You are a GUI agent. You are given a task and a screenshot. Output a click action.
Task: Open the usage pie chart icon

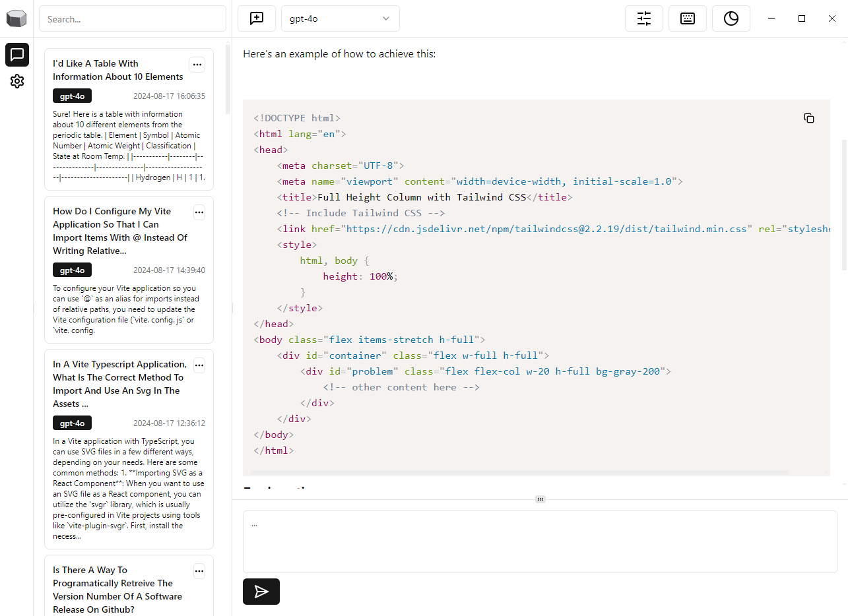tap(731, 18)
